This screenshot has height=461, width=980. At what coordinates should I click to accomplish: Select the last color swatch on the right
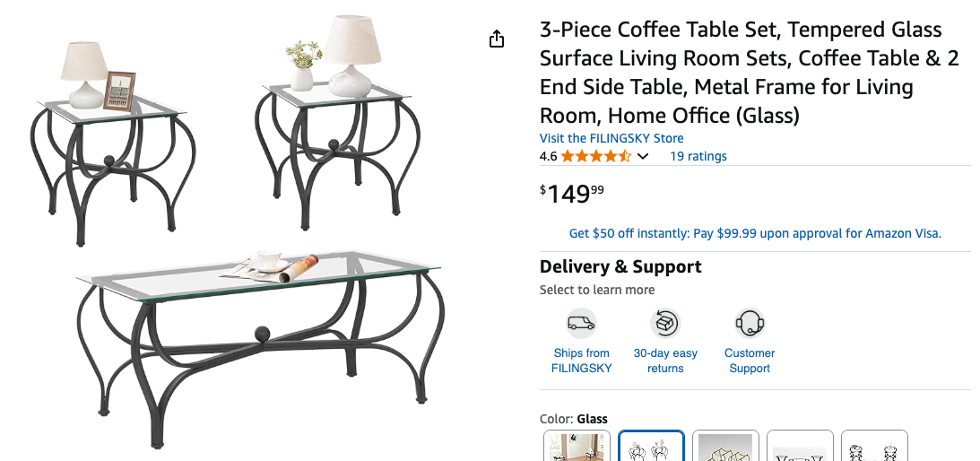[x=874, y=447]
